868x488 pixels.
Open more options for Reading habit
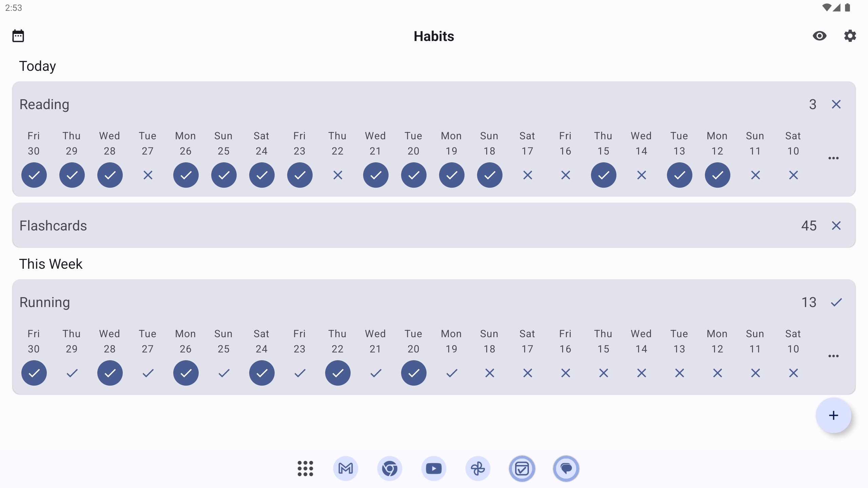pyautogui.click(x=833, y=158)
